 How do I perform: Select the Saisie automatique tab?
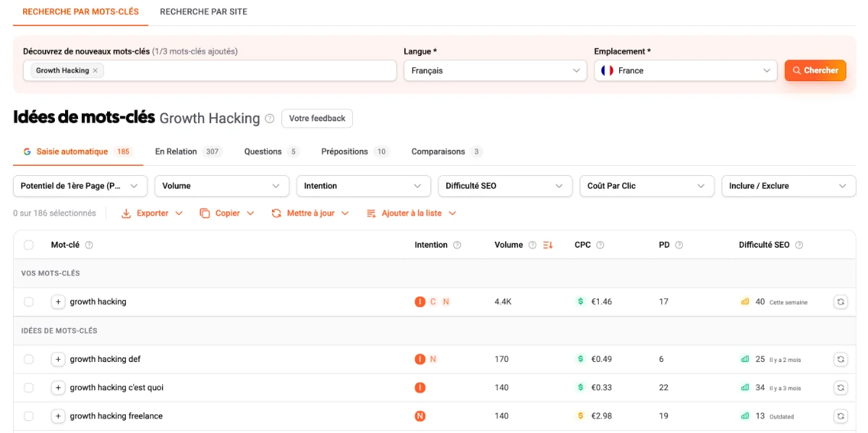[x=78, y=152]
